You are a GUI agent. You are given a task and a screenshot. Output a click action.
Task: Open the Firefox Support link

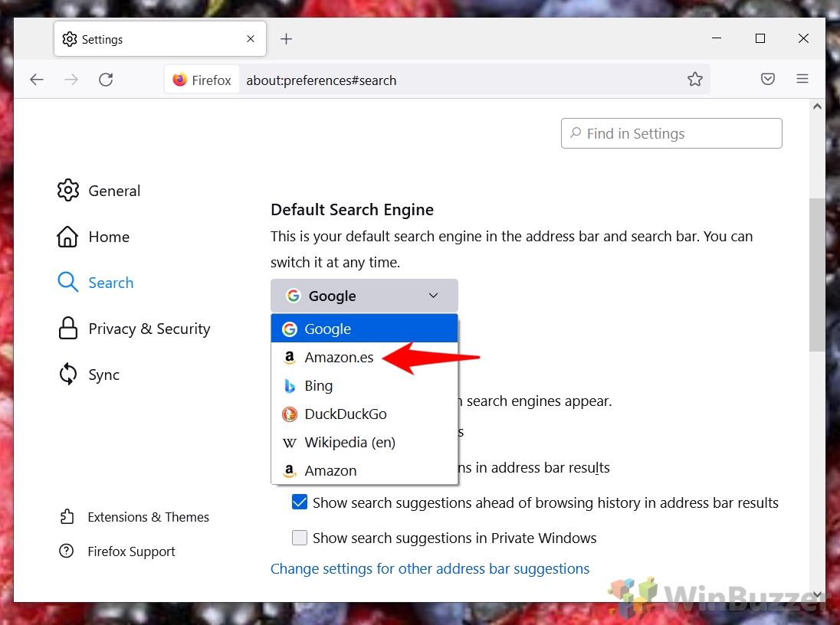coord(116,551)
